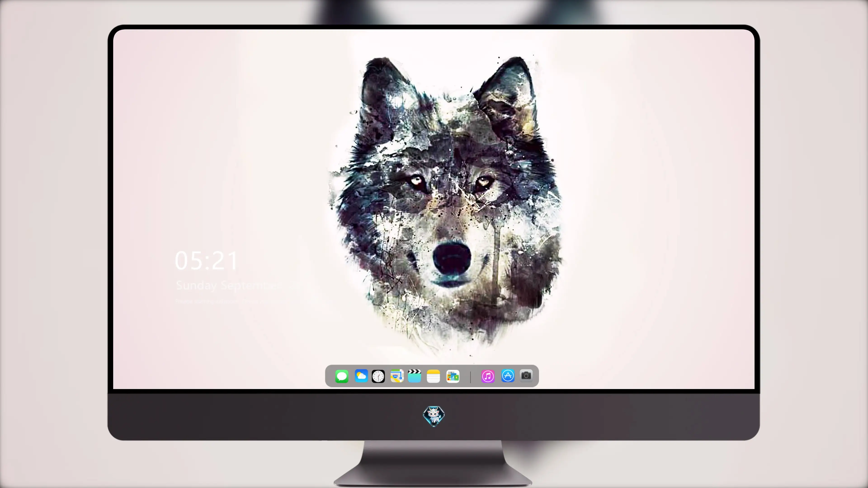Open the green Messages app in the dock
Screen dimensions: 868x488
[x=342, y=376]
